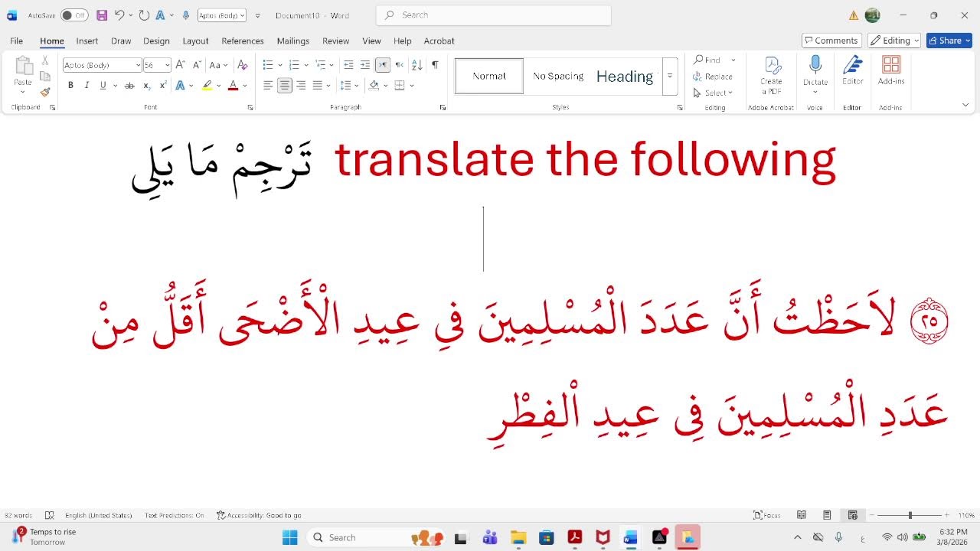Open the font name dropdown
This screenshot has height=551, width=980.
(x=138, y=65)
